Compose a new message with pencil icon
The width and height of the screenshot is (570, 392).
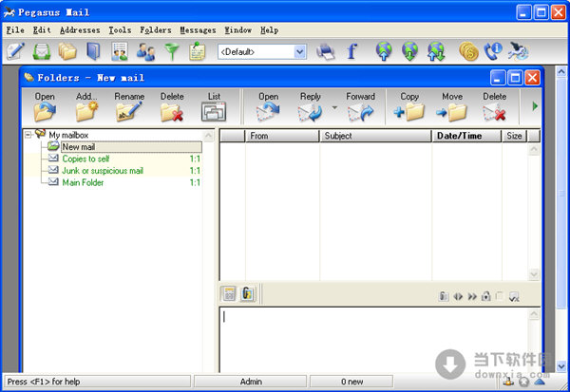pos(15,51)
